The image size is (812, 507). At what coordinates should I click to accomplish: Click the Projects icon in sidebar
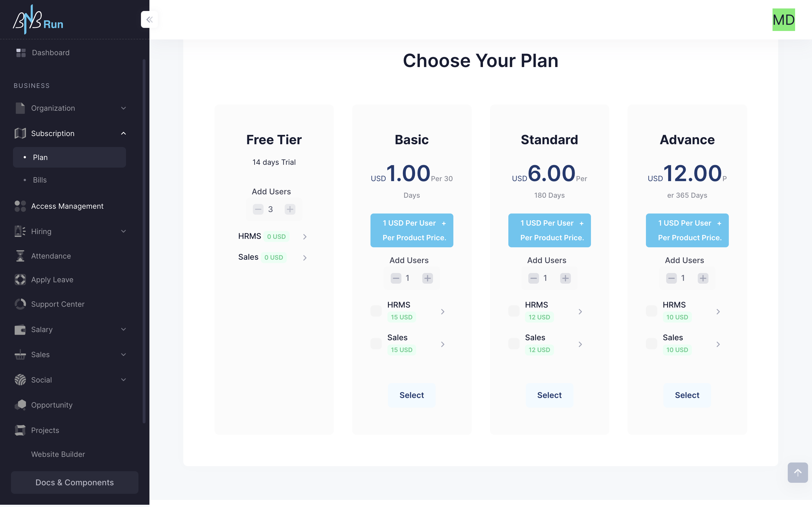(x=21, y=430)
